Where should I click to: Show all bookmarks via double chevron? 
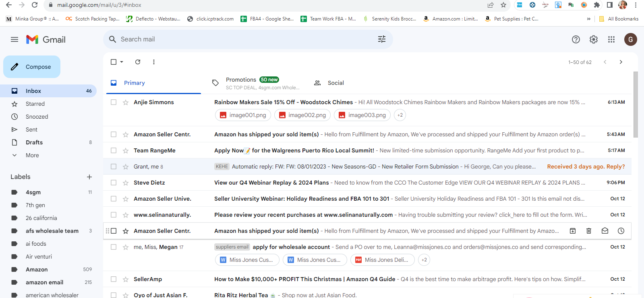pos(589,19)
